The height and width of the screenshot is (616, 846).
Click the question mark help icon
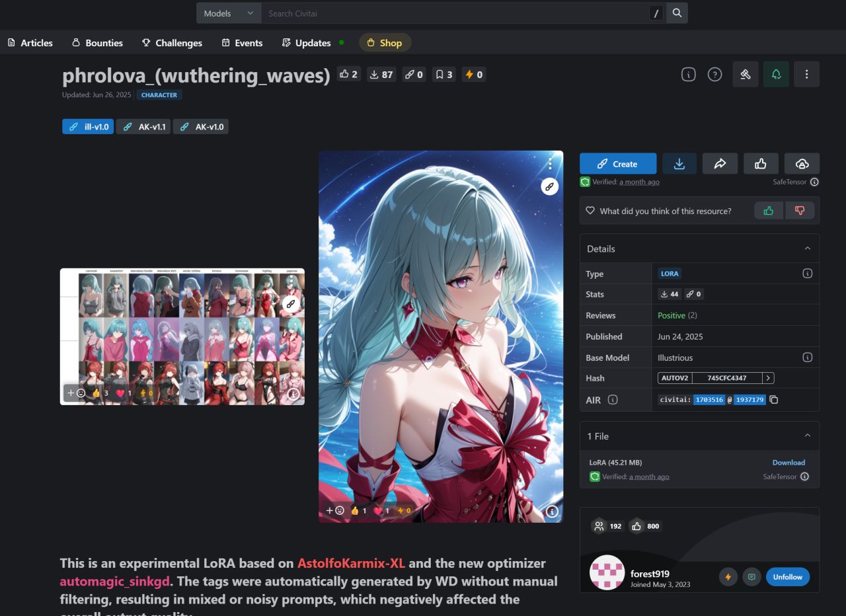click(714, 74)
